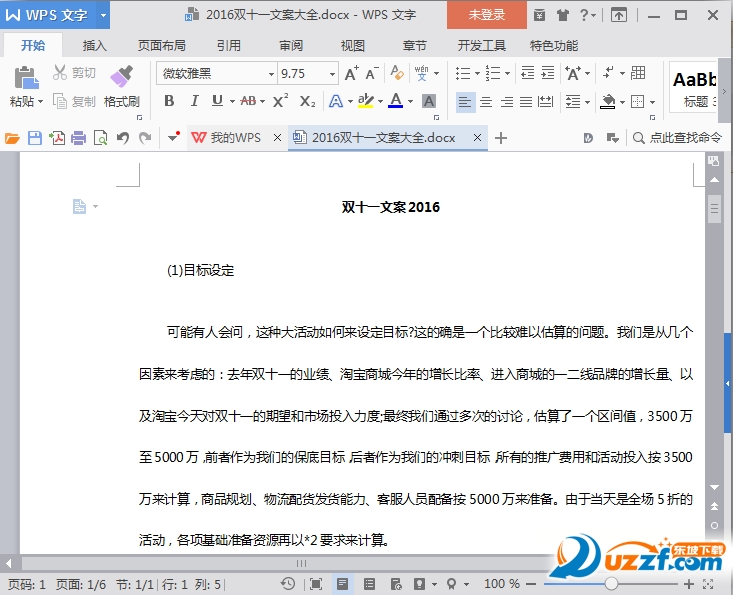Click the zoom slider handle

click(611, 584)
